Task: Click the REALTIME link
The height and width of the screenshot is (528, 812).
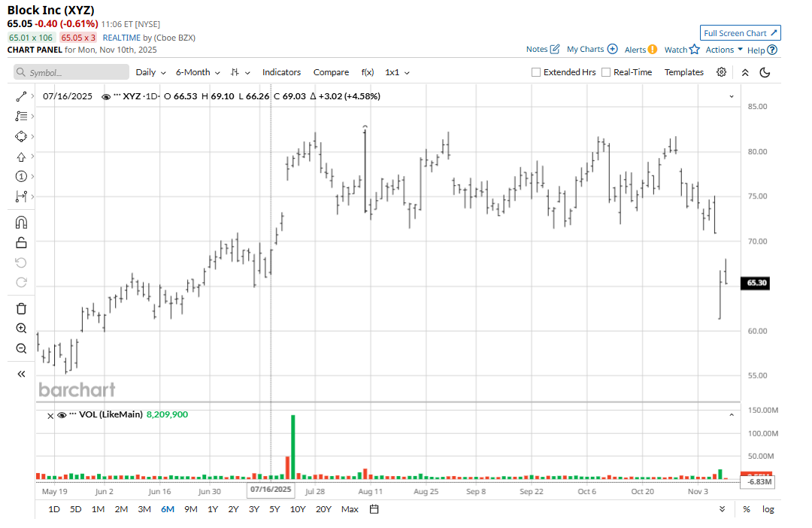Action: [x=122, y=38]
